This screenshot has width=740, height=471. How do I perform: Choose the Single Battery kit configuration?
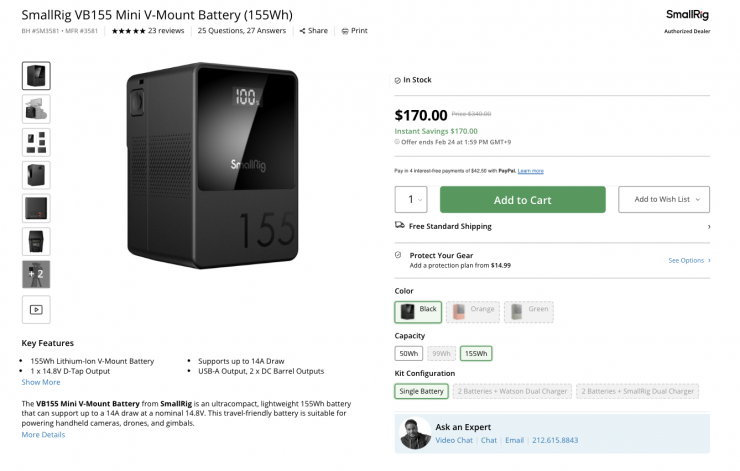pyautogui.click(x=421, y=391)
